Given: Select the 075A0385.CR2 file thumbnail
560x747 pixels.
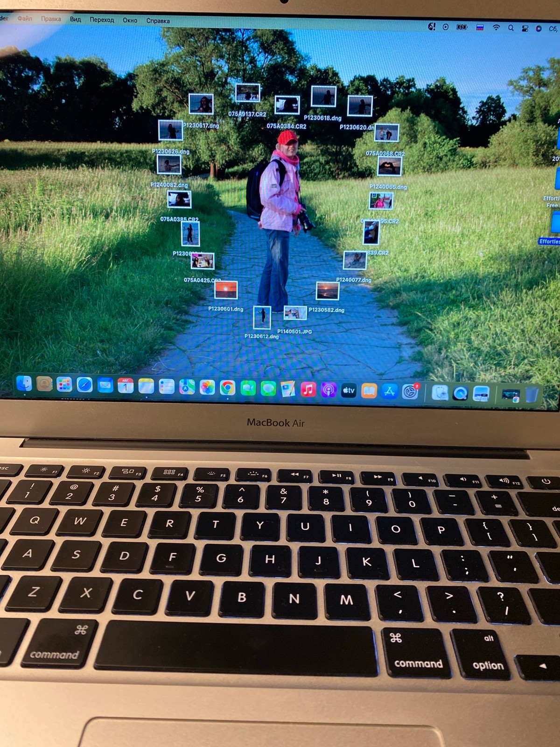Looking at the screenshot, I should 179,199.
